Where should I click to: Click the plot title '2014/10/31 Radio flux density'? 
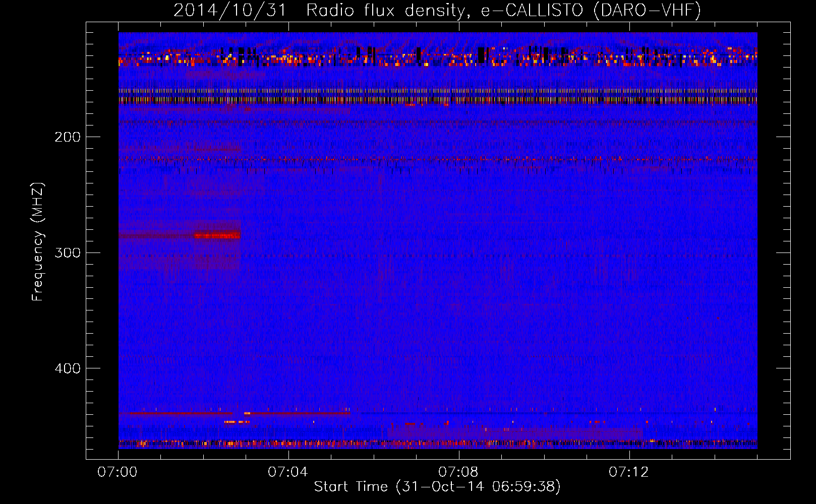pos(437,10)
